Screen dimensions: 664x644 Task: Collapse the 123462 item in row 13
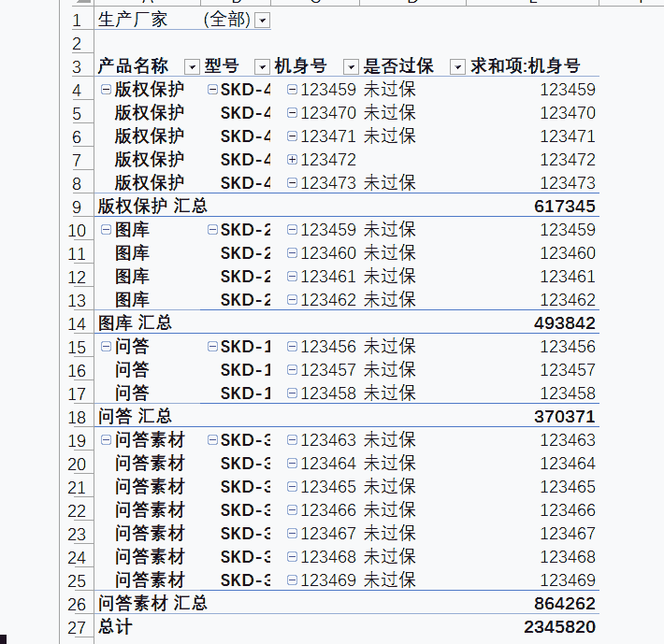(292, 300)
